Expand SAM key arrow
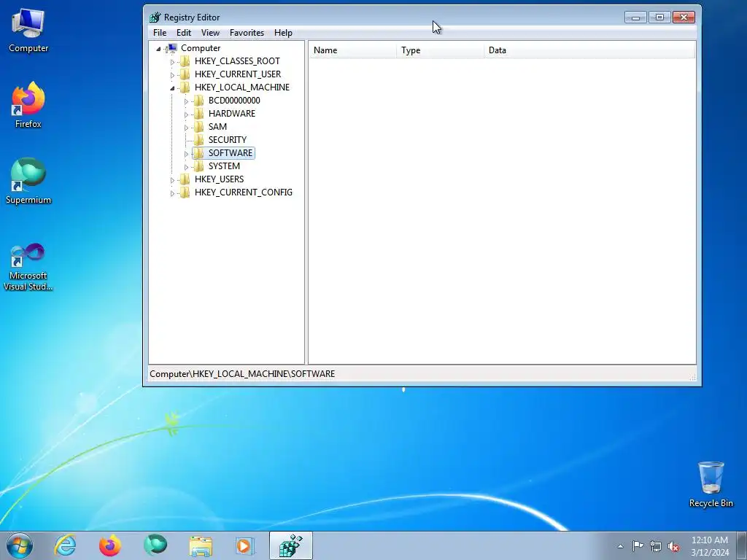747x560 pixels. coord(186,128)
